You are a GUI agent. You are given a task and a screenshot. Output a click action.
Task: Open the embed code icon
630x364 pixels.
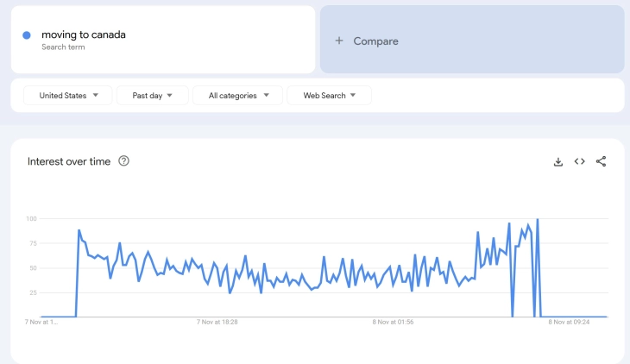[580, 161]
